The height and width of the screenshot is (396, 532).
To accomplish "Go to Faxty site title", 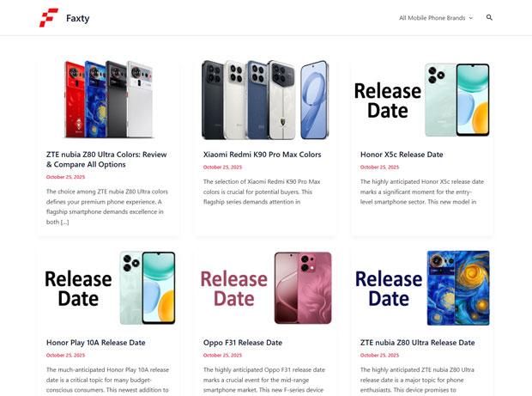I will 78,18.
